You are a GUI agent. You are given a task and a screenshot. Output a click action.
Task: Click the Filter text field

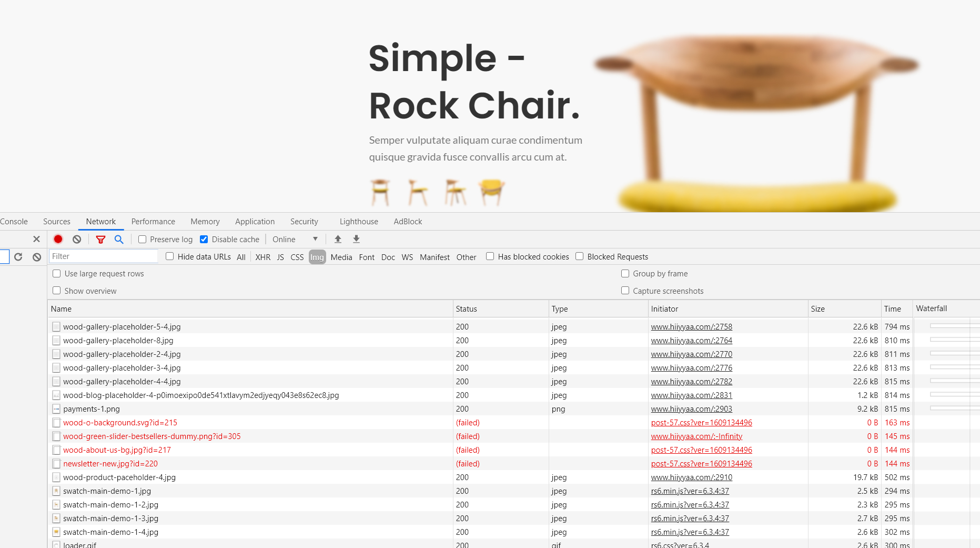[103, 256]
